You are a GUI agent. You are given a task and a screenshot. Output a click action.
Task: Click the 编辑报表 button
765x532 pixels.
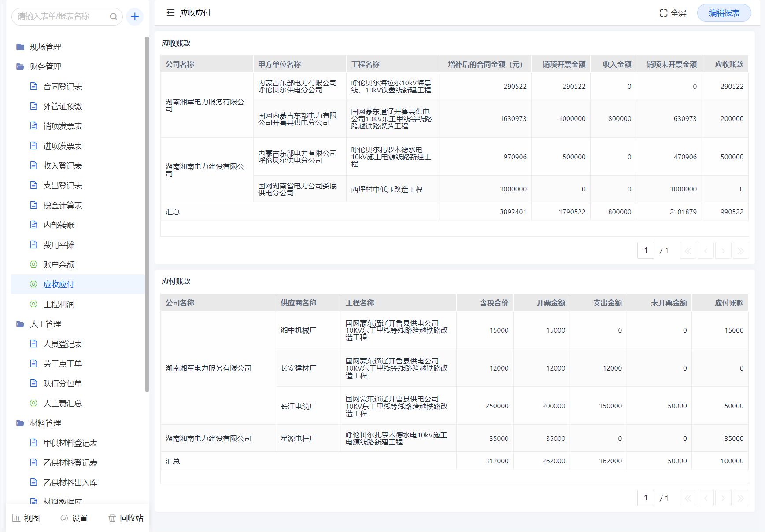pyautogui.click(x=724, y=13)
